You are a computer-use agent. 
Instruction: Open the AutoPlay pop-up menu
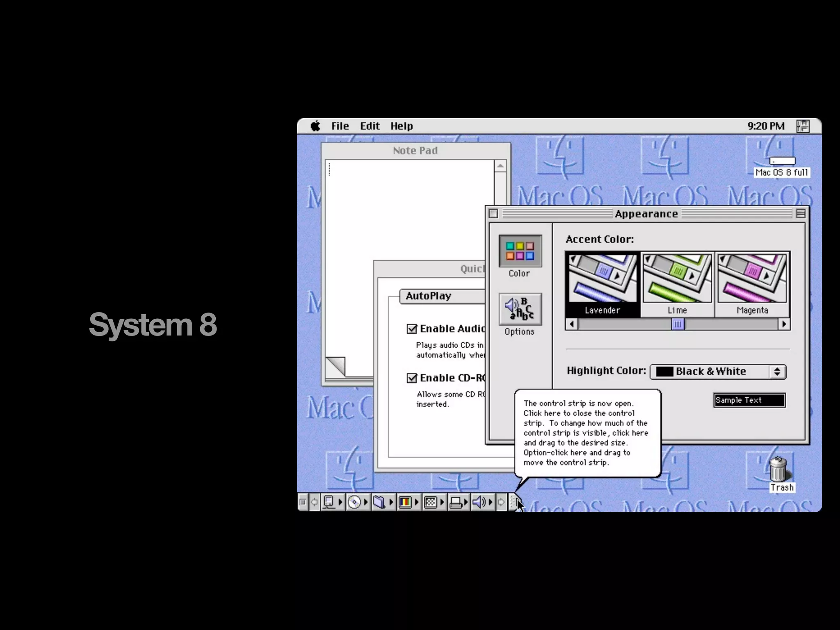point(442,296)
